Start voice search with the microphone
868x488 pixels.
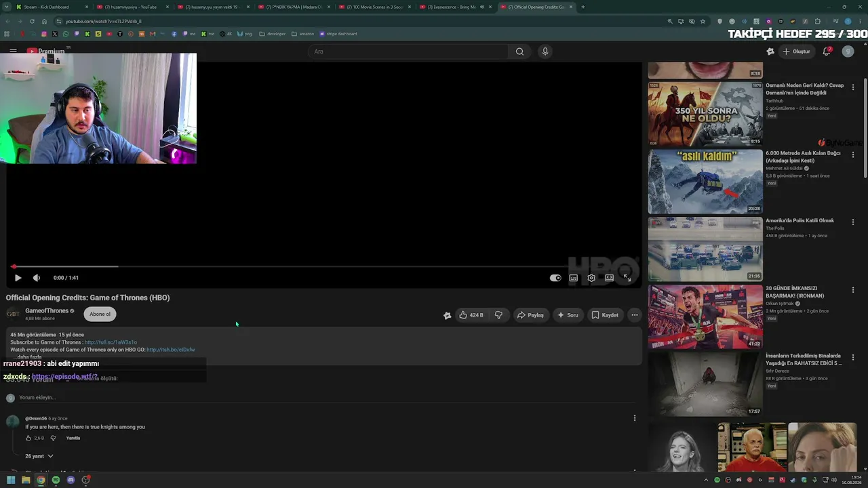(x=545, y=52)
